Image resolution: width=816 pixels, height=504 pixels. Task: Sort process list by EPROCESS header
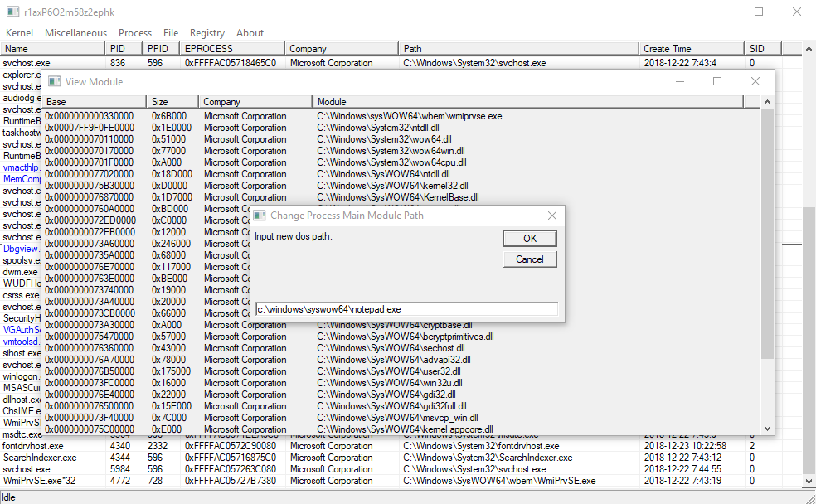point(232,48)
